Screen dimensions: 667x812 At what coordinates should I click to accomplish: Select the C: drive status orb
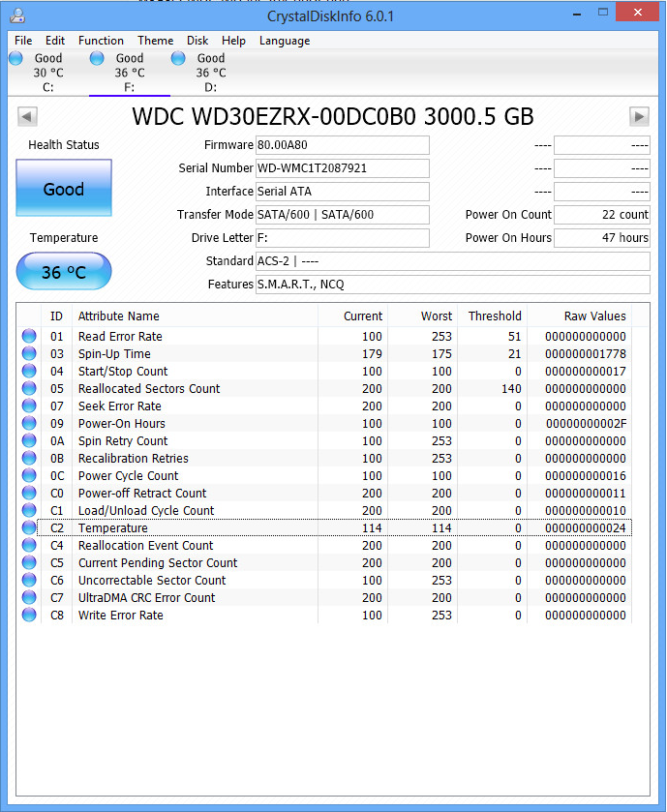(x=16, y=58)
